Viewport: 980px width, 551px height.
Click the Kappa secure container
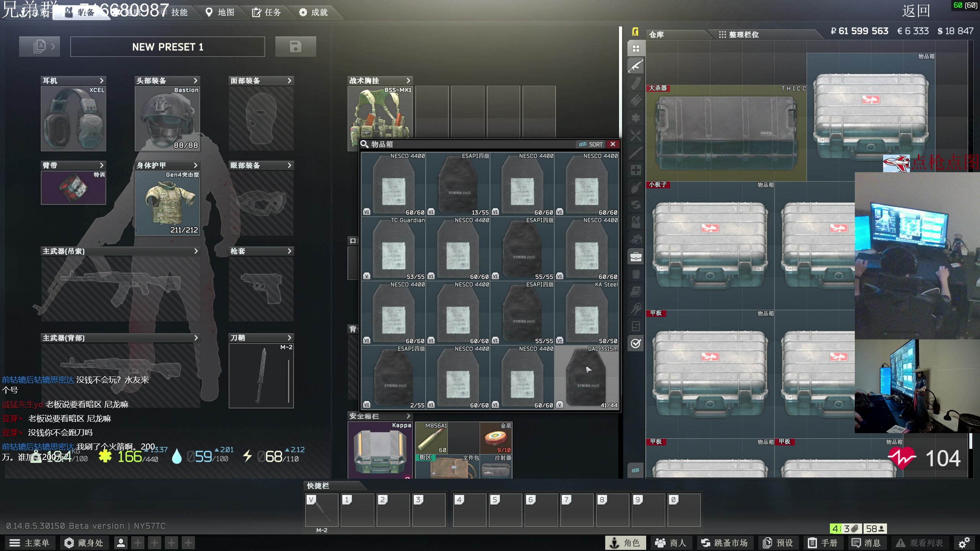(x=380, y=450)
